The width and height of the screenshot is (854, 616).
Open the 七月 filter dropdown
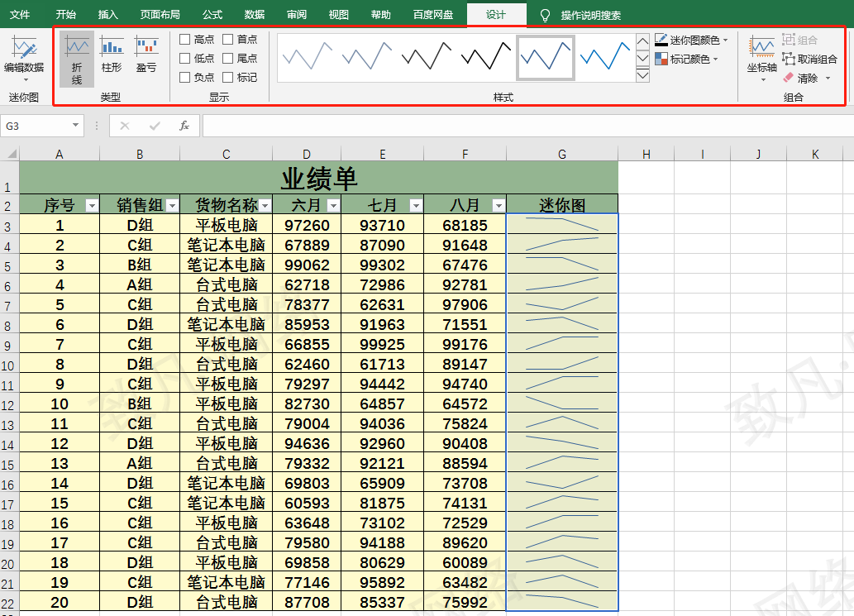point(416,205)
